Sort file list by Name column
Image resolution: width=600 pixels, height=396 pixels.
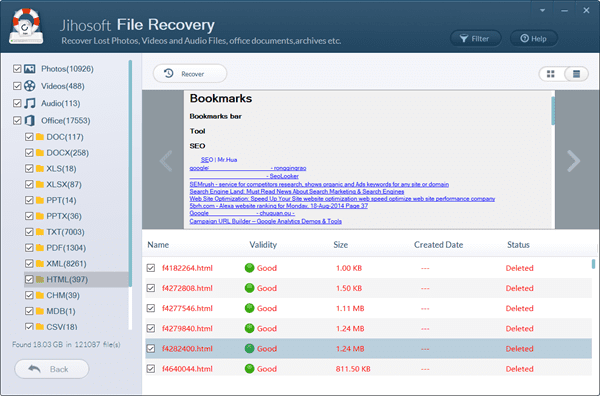click(158, 245)
